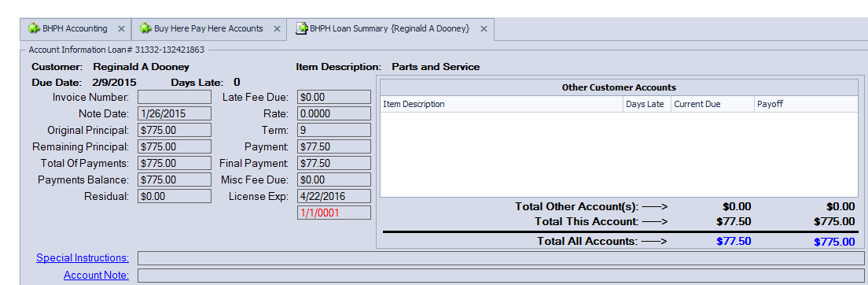
Task: Click the Rate field showing 0.0000
Action: coord(334,113)
